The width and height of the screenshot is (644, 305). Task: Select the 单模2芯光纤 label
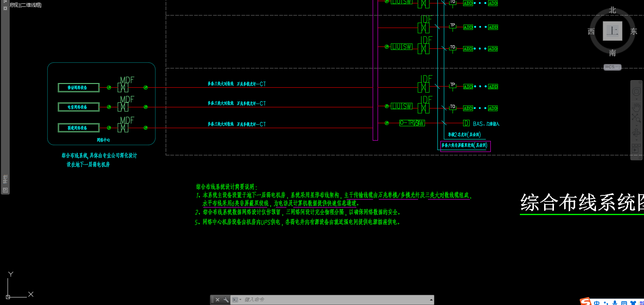click(x=464, y=135)
